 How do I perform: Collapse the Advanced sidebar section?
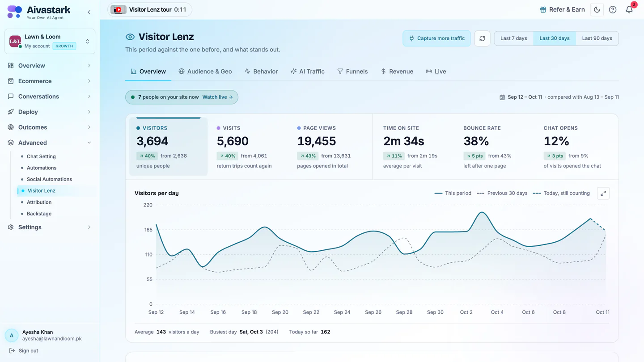tap(50, 143)
